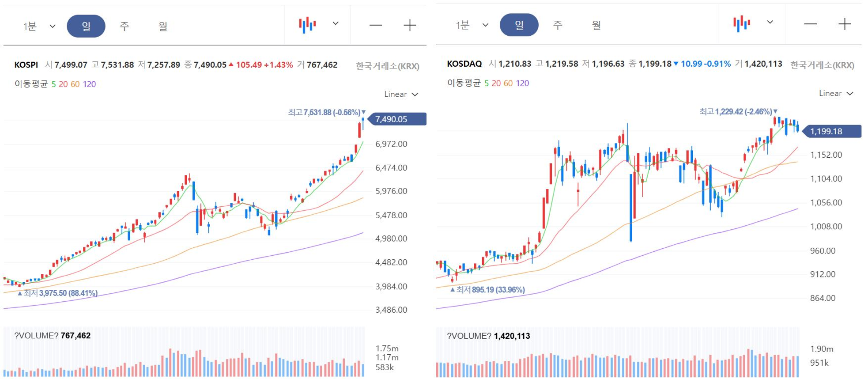Image resolution: width=868 pixels, height=379 pixels.
Task: Switch KOSDAQ chart to 월 monthly tab
Action: pos(596,25)
